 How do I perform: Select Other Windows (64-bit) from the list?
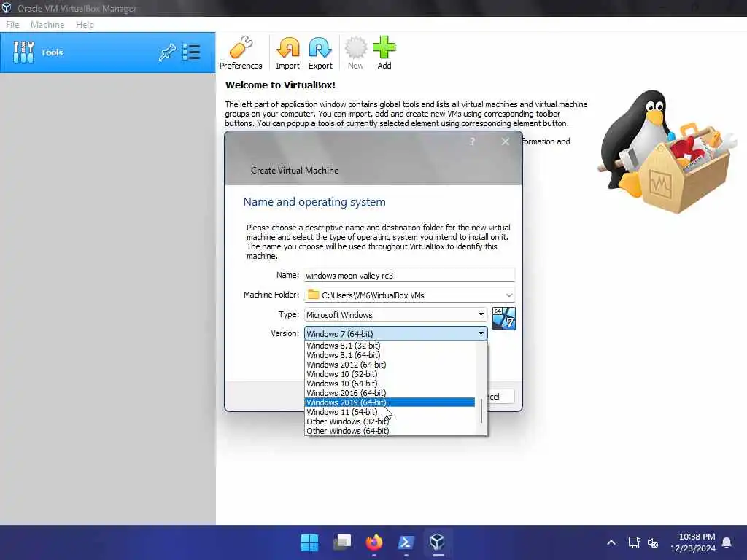pos(390,431)
